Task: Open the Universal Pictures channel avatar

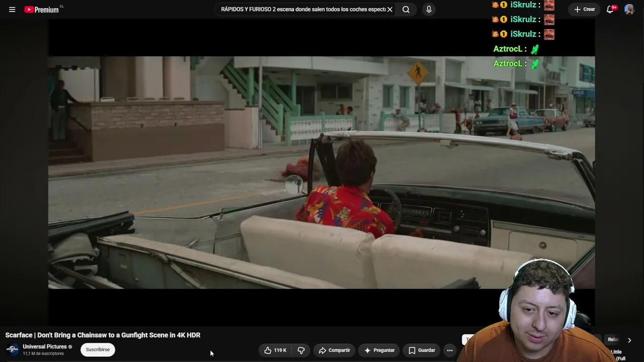Action: click(12, 349)
